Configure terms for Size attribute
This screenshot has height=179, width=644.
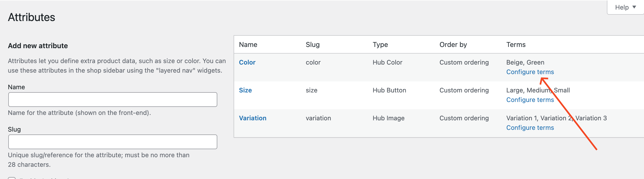pos(530,100)
